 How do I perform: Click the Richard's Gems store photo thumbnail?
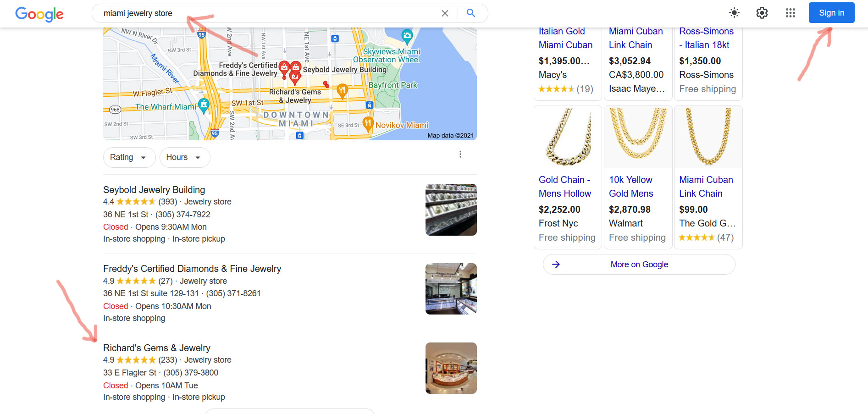(451, 368)
